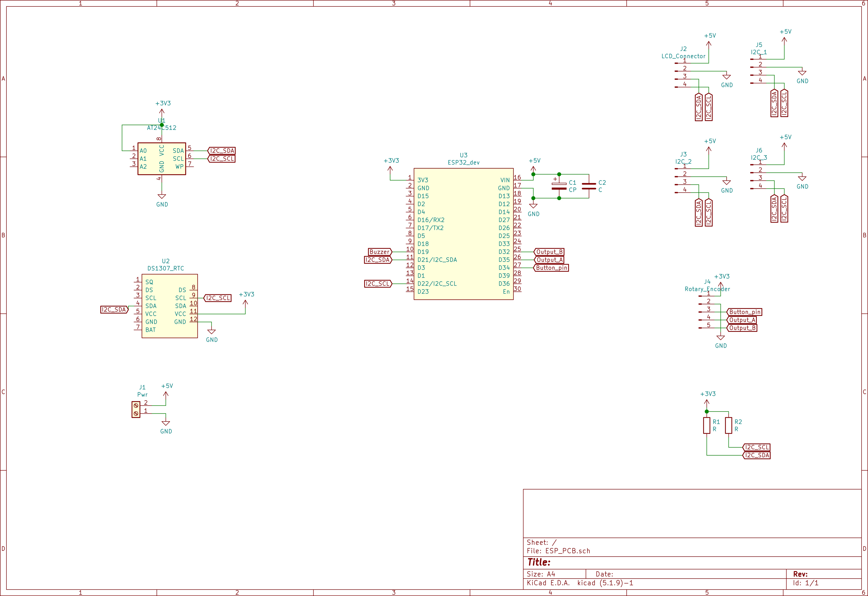Click the J1 Pwr screw terminal symbol
The image size is (868, 596).
pyautogui.click(x=136, y=410)
